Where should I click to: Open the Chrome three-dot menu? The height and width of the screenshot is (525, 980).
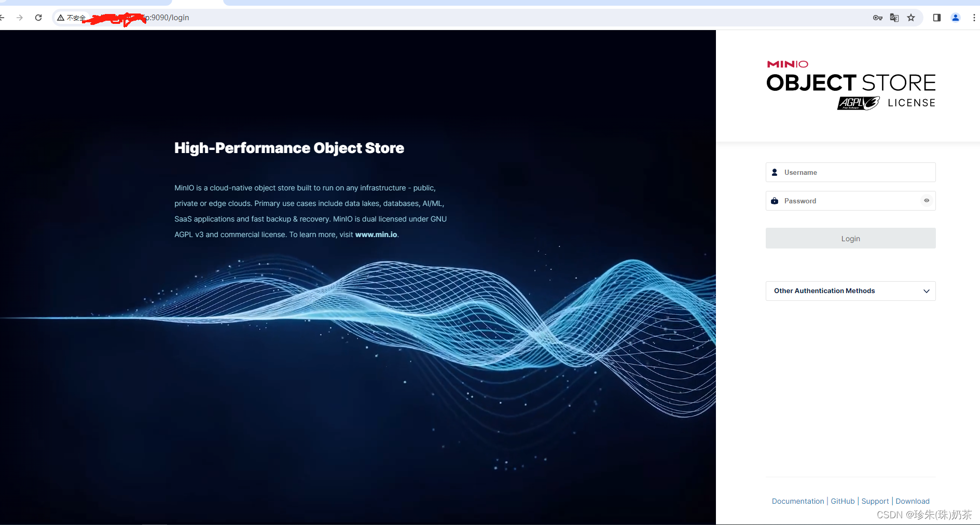975,18
